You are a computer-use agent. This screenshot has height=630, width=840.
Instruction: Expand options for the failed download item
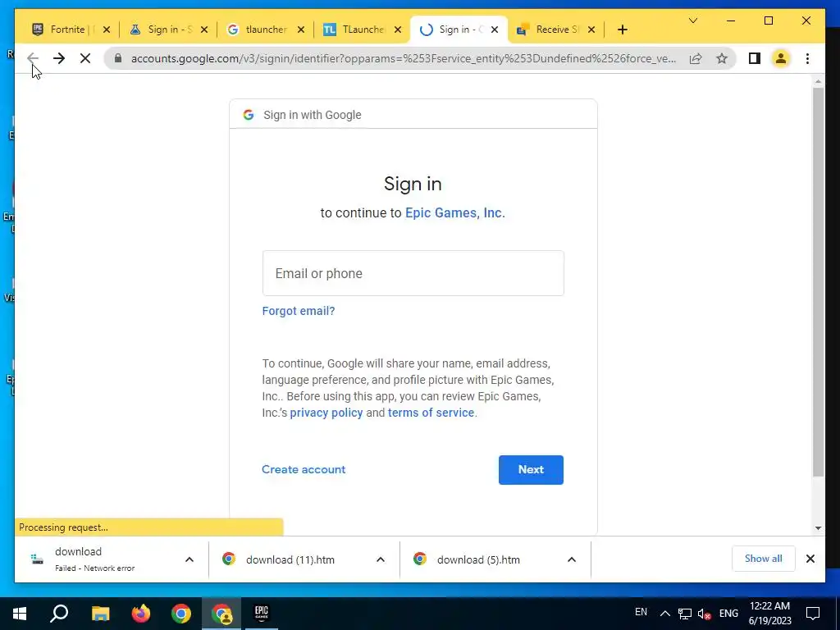[x=189, y=559]
